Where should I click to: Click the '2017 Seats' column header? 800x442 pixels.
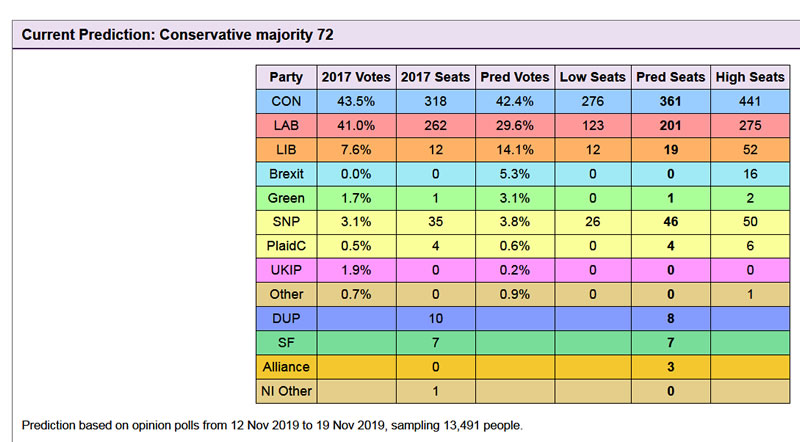point(435,77)
